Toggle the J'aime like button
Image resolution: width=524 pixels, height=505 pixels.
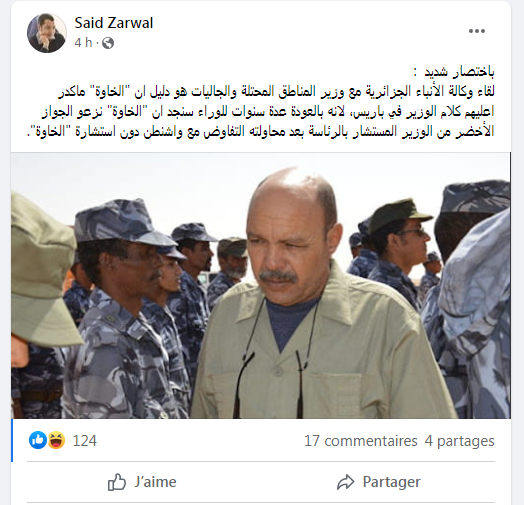pos(142,482)
